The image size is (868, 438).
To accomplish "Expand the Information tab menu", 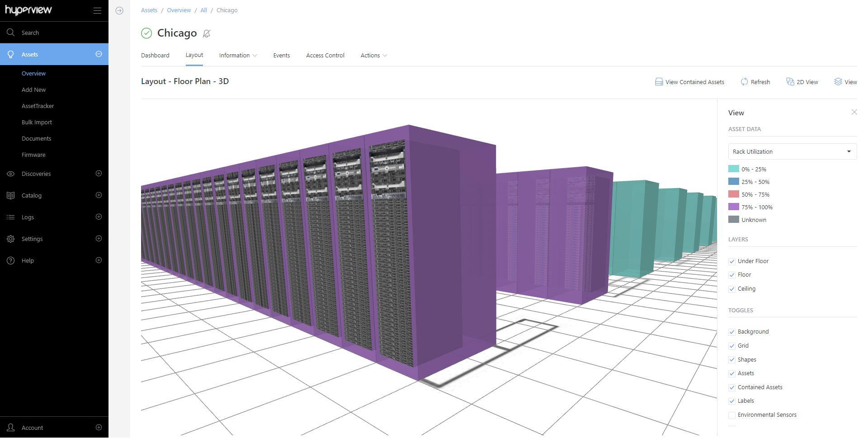I will [237, 55].
